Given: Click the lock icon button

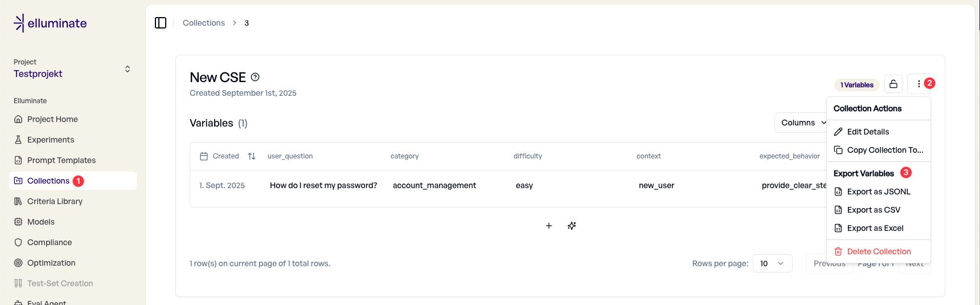Looking at the screenshot, I should [x=893, y=84].
